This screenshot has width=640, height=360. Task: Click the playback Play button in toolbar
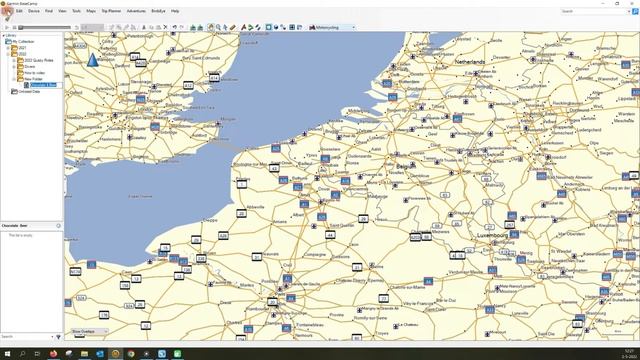[x=7, y=27]
